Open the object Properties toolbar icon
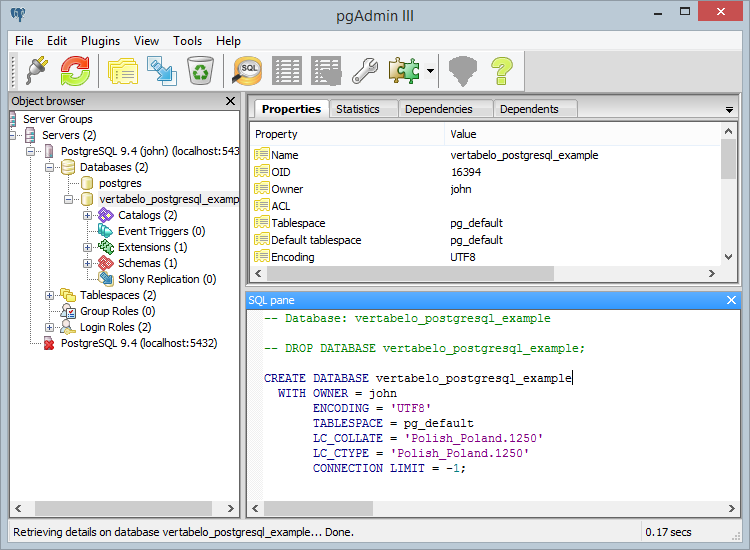Screen dimensions: 750x550 click(122, 70)
